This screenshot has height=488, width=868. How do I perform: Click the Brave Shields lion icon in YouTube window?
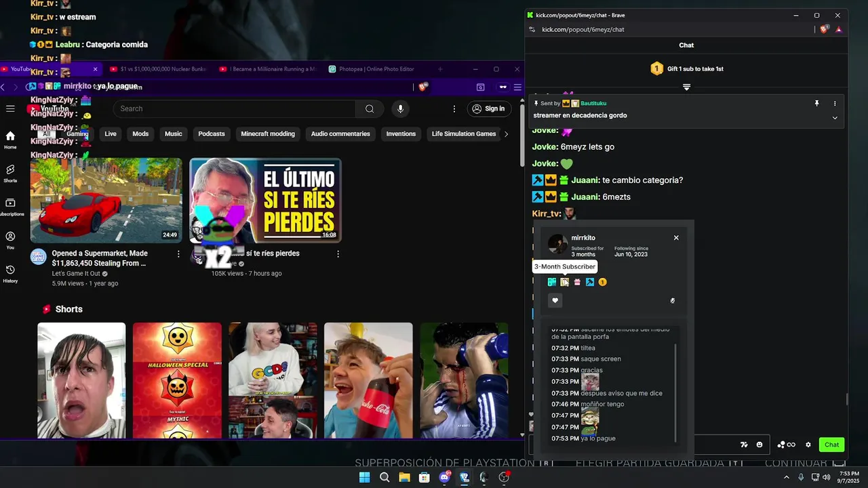pyautogui.click(x=422, y=87)
